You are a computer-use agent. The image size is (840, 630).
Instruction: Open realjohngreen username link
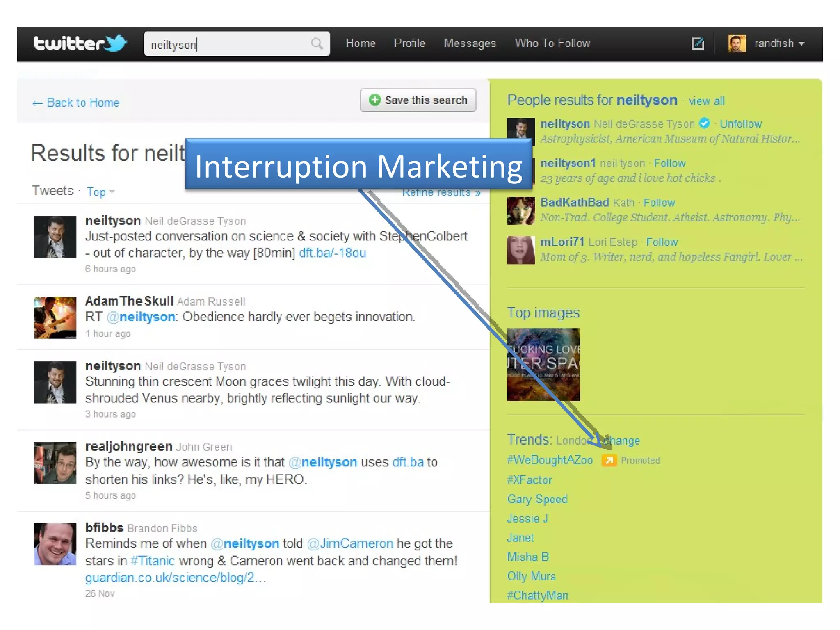[128, 446]
